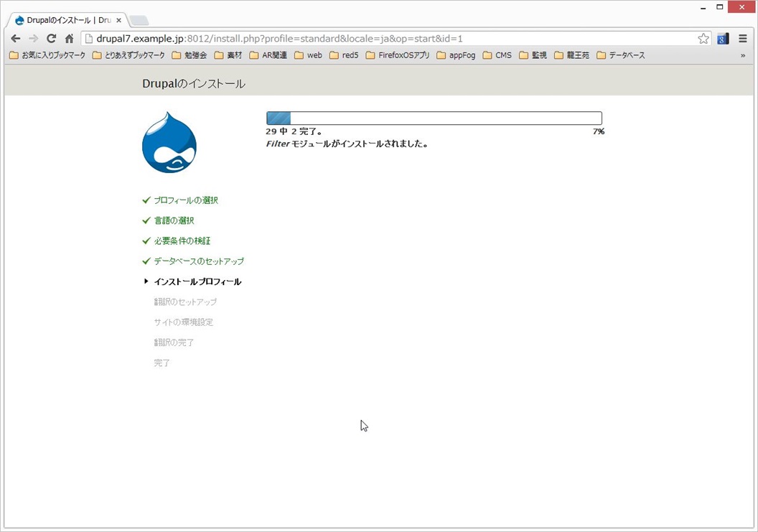Open the お気に入りブックマーク bookmark folder
The image size is (758, 532).
coord(47,55)
